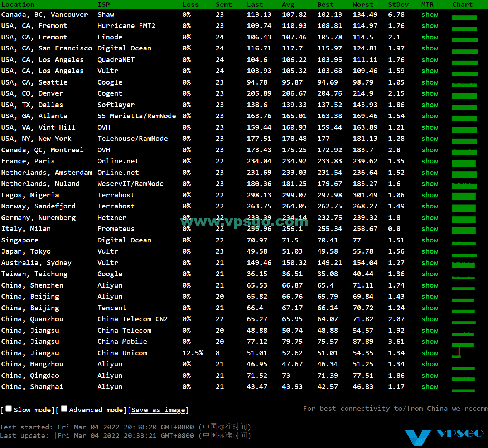This screenshot has width=488, height=448.
Task: Click the 298.13 last latency value
Action: (259, 195)
